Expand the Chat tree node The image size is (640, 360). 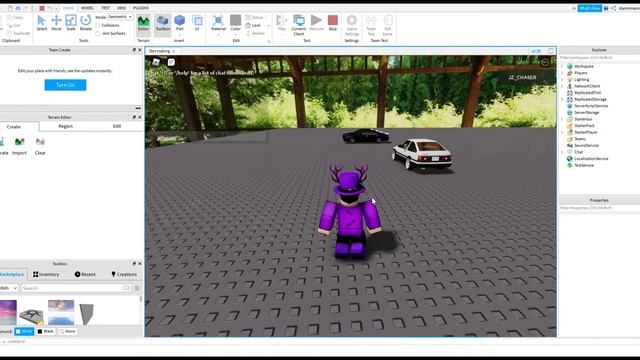pos(562,152)
